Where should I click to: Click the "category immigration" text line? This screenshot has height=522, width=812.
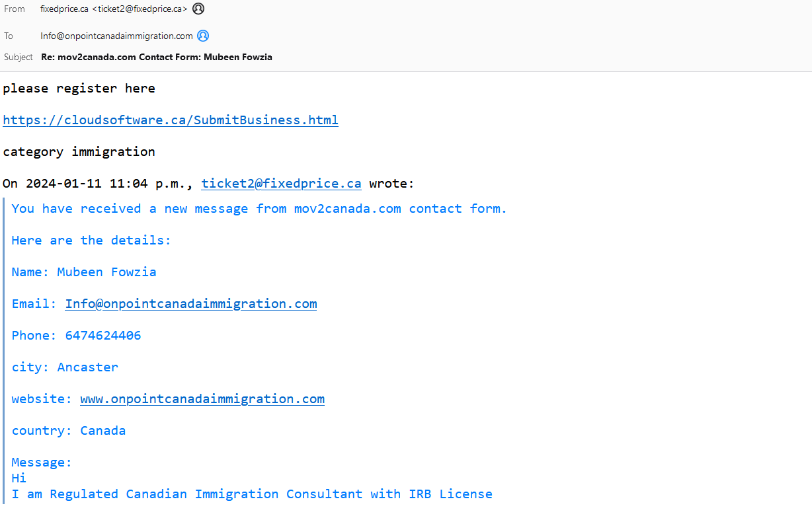click(79, 152)
